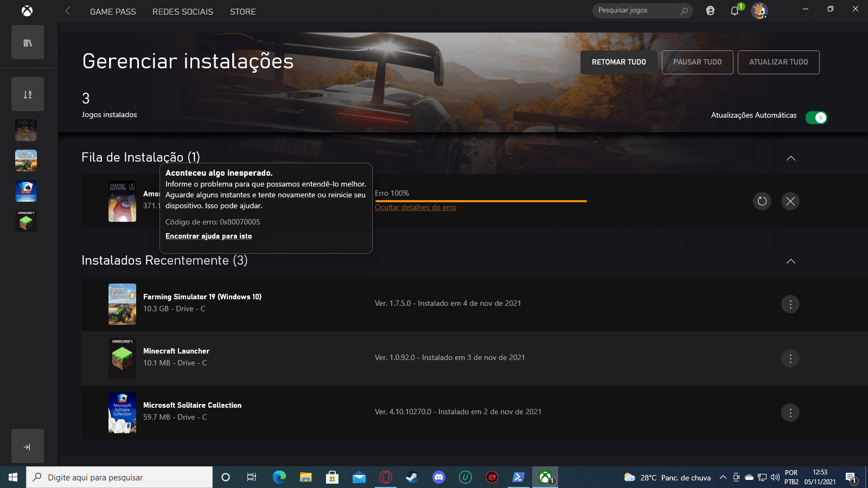Click the Minecraft Launcher cover thumbnail
This screenshot has height=488, width=868.
(122, 358)
